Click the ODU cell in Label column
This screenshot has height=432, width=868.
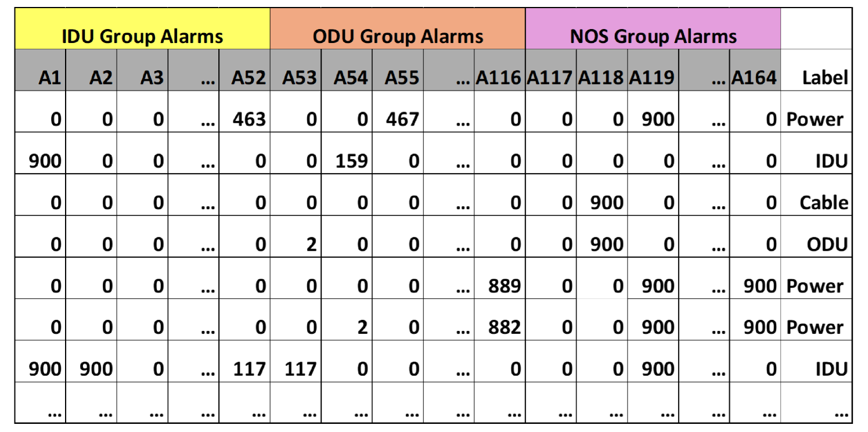point(827,244)
